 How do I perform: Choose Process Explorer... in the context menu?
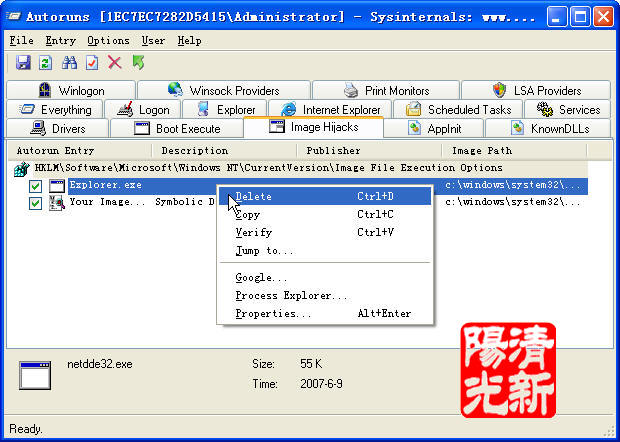pyautogui.click(x=325, y=295)
